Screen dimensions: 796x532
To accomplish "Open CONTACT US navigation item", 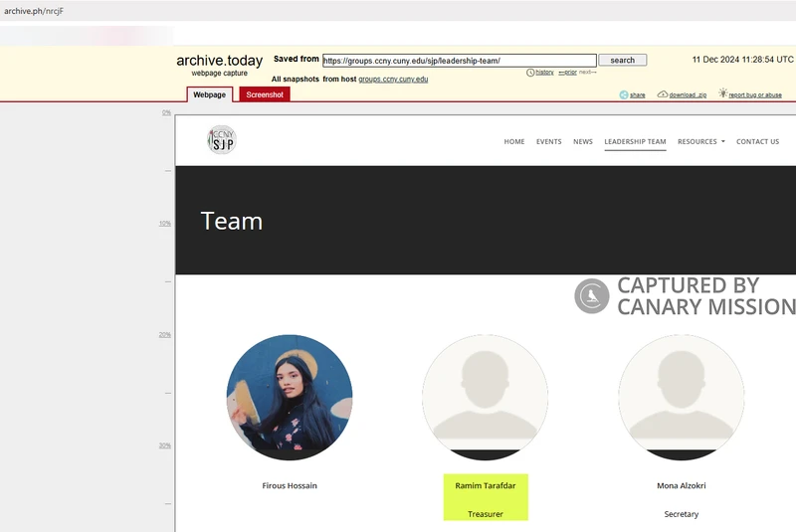I will pyautogui.click(x=757, y=141).
